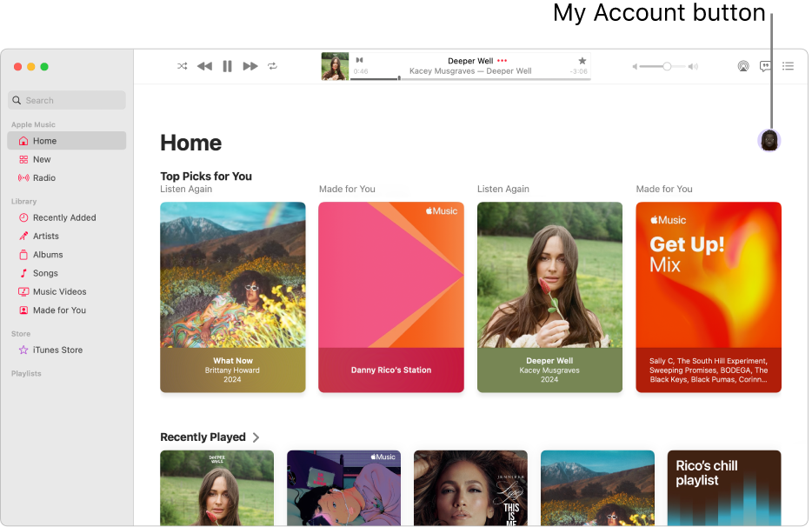Select the Repeat icon

pos(272,66)
